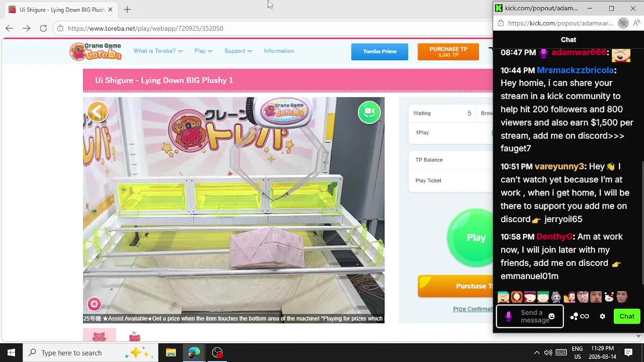644x362 pixels.
Task: Open a new browser tab
Action: 127,10
